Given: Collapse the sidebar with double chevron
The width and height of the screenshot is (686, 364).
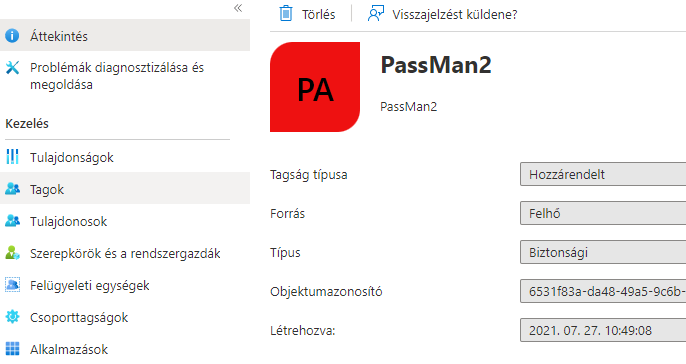Looking at the screenshot, I should tap(238, 8).
